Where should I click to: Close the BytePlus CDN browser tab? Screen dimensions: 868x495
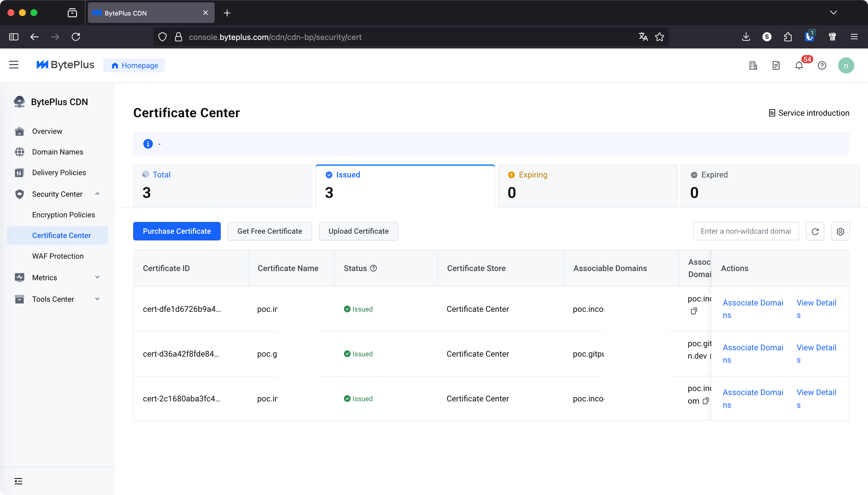point(205,13)
